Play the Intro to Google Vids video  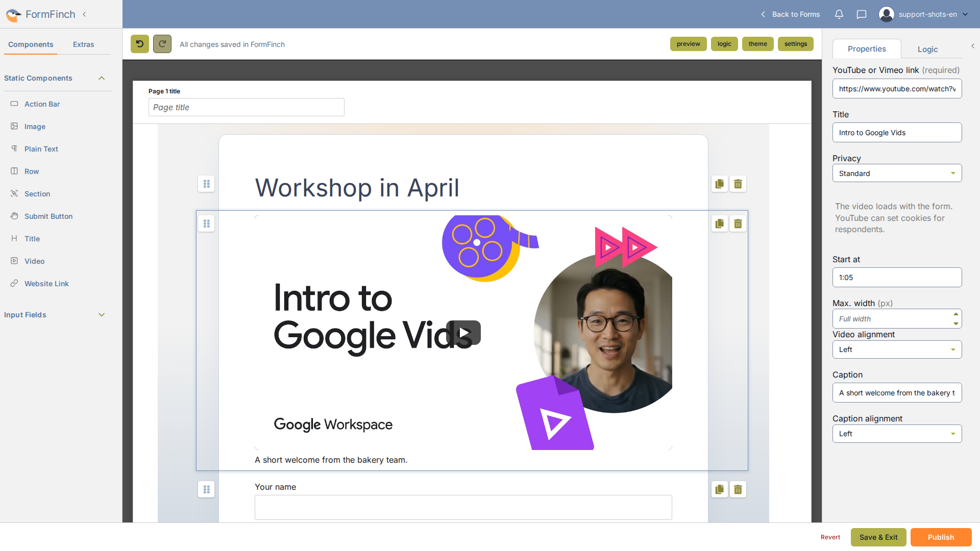tap(463, 333)
